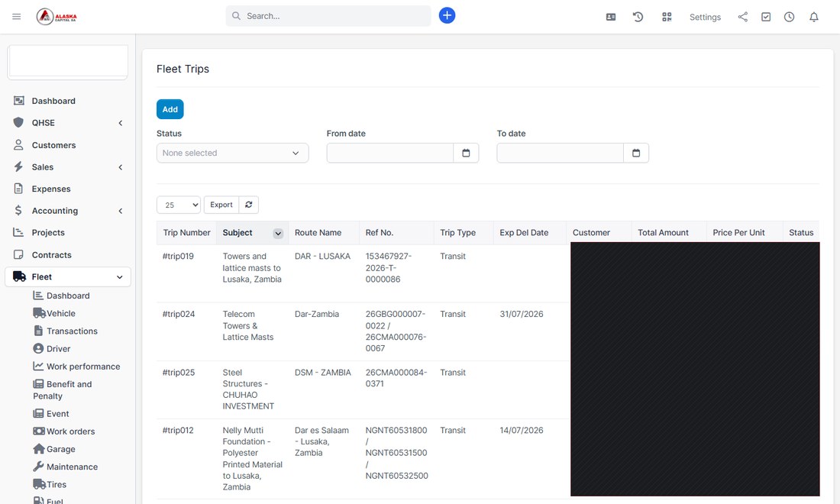Open Fleet Dashboard submenu item
The width and height of the screenshot is (840, 504).
pos(62,296)
